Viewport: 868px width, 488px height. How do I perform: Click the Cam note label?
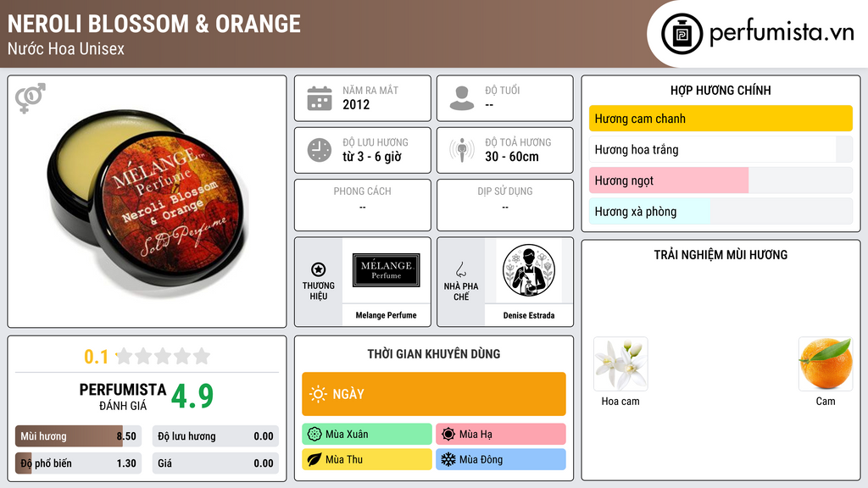(826, 401)
